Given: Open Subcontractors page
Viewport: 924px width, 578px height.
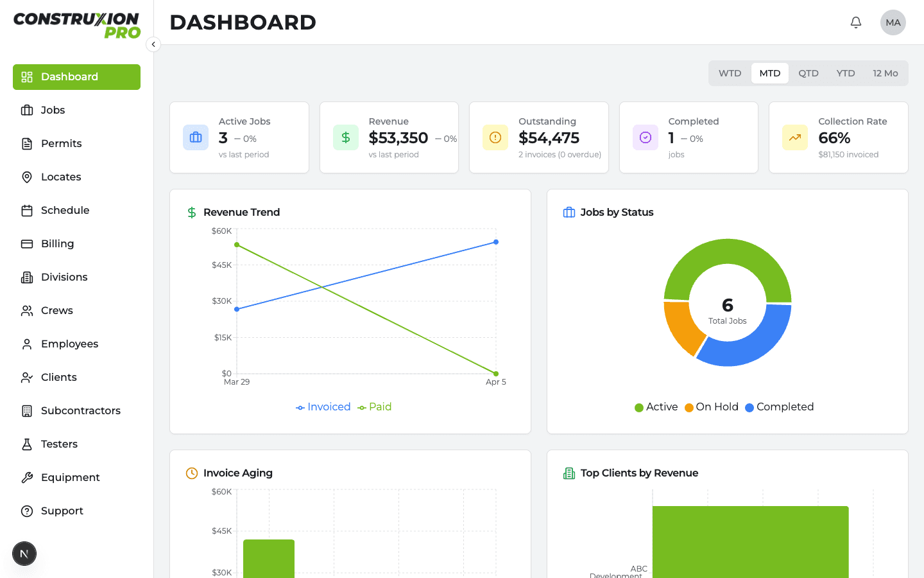Looking at the screenshot, I should point(76,411).
